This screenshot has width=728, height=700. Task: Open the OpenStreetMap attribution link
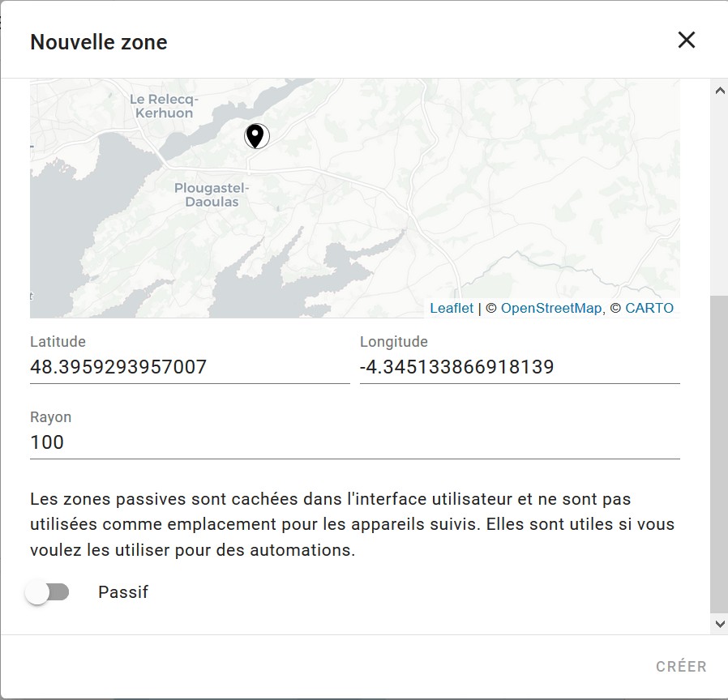(551, 308)
